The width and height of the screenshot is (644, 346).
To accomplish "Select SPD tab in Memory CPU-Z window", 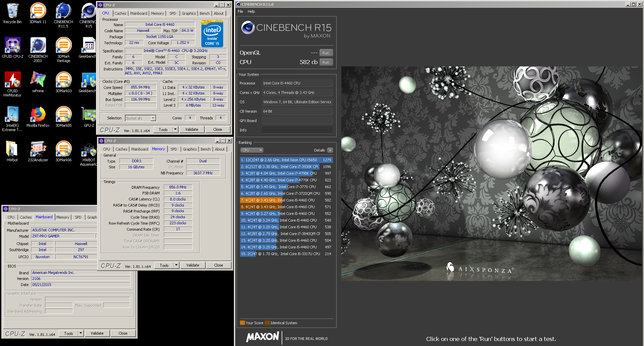I will tap(174, 149).
